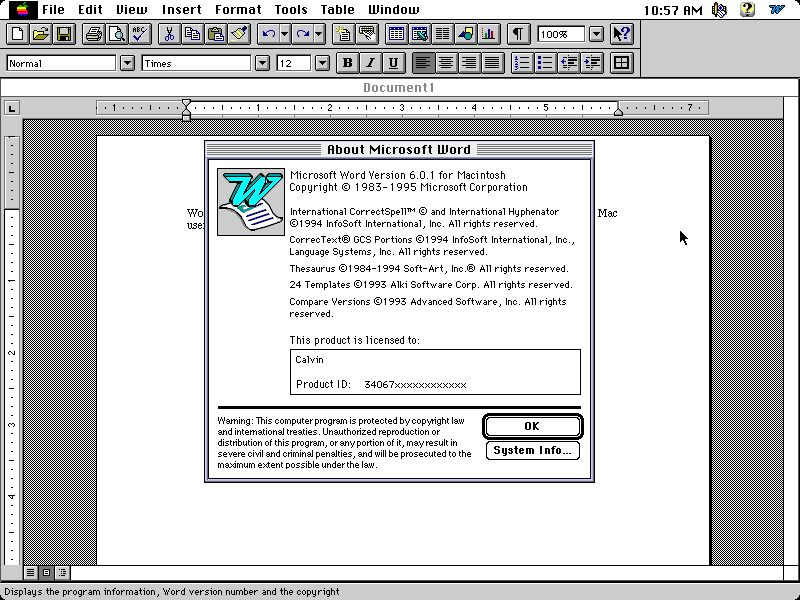Expand the Redo history dropdown arrow
This screenshot has height=600, width=800.
coord(319,34)
